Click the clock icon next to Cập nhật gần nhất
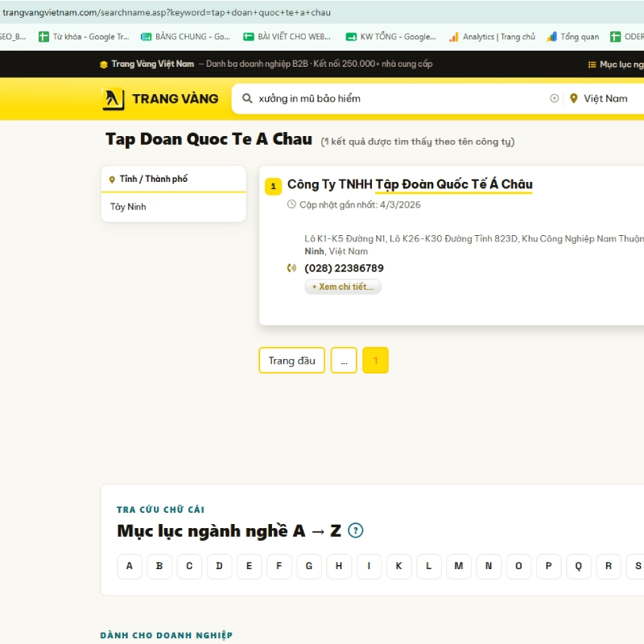The image size is (644, 644). click(x=291, y=204)
